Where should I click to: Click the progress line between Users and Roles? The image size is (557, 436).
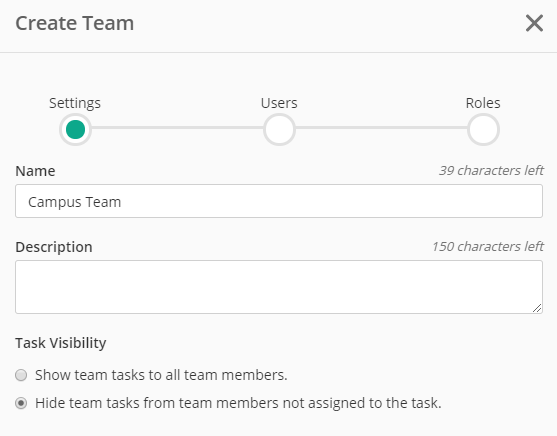point(381,128)
